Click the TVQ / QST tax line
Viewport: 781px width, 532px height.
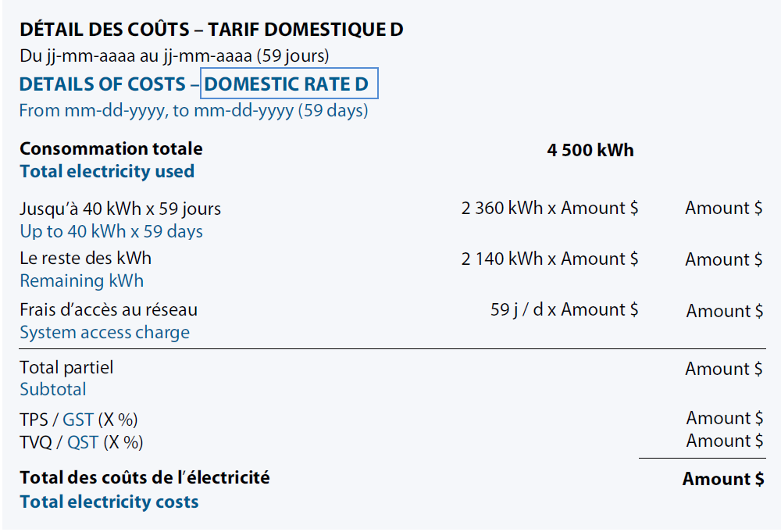coord(81,442)
